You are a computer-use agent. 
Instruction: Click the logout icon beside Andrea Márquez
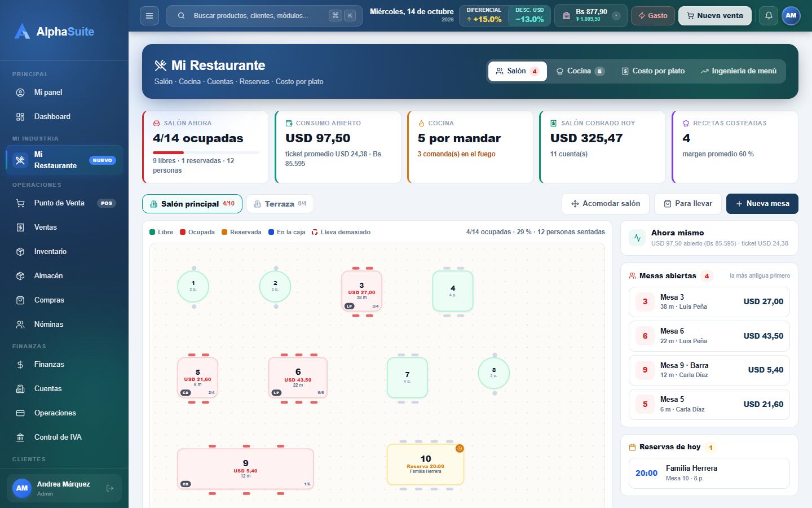110,488
